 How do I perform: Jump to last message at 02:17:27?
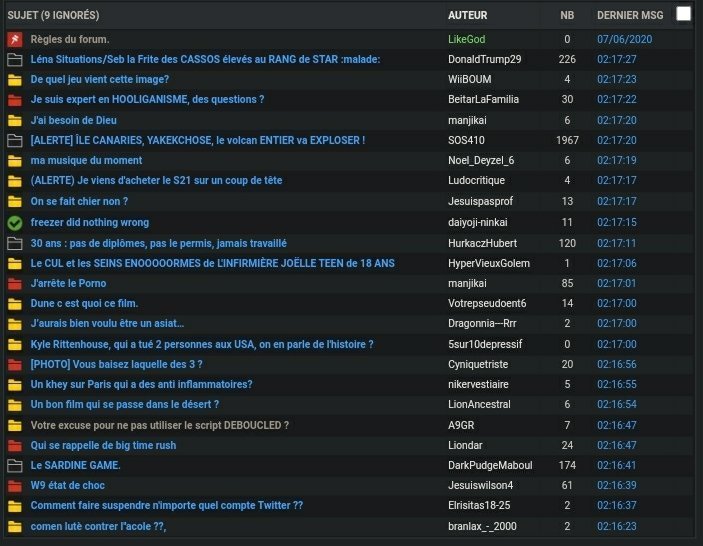[616, 59]
